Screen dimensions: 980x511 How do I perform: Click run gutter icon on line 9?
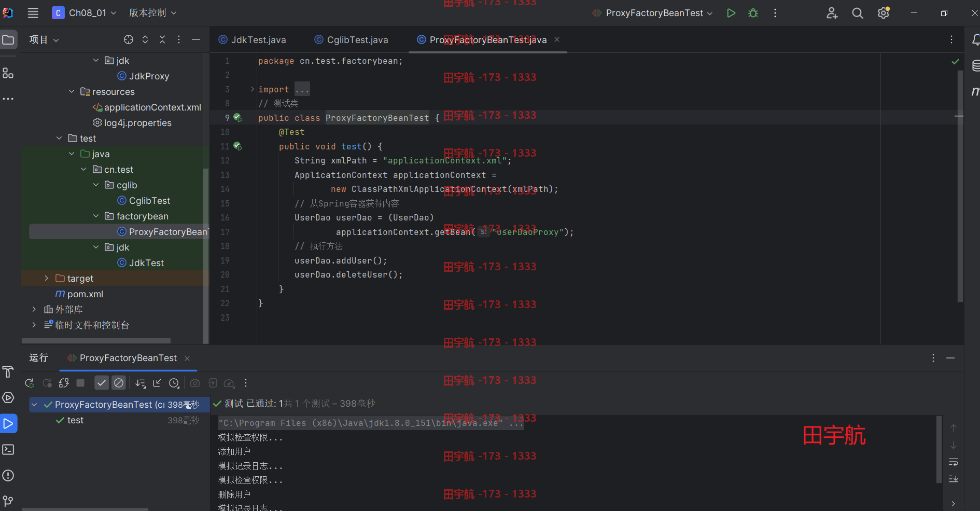[x=238, y=118]
